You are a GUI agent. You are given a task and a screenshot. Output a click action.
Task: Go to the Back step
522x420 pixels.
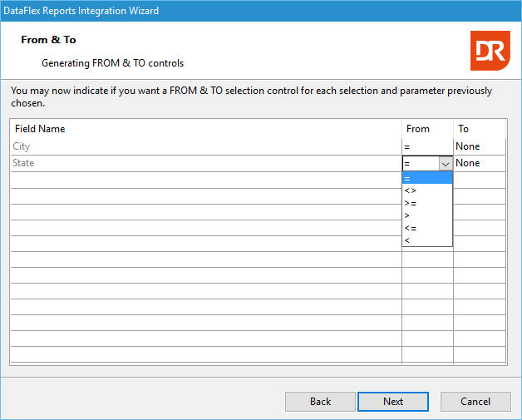320,402
